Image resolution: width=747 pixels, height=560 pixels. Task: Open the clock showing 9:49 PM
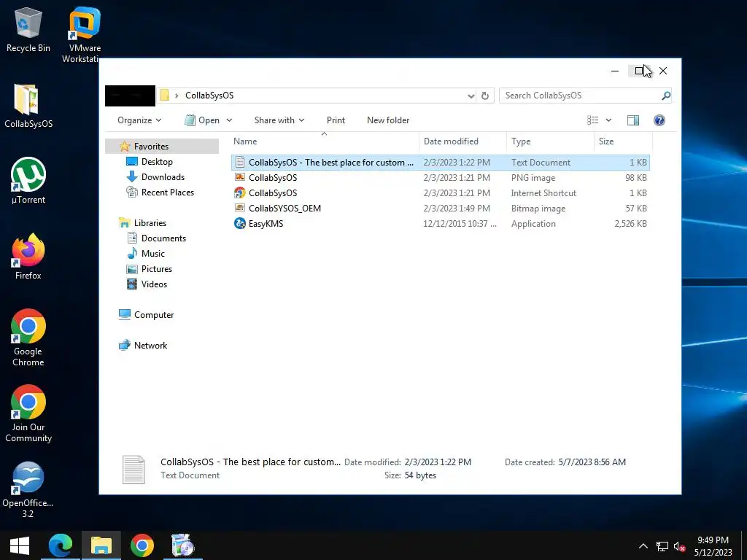713,546
